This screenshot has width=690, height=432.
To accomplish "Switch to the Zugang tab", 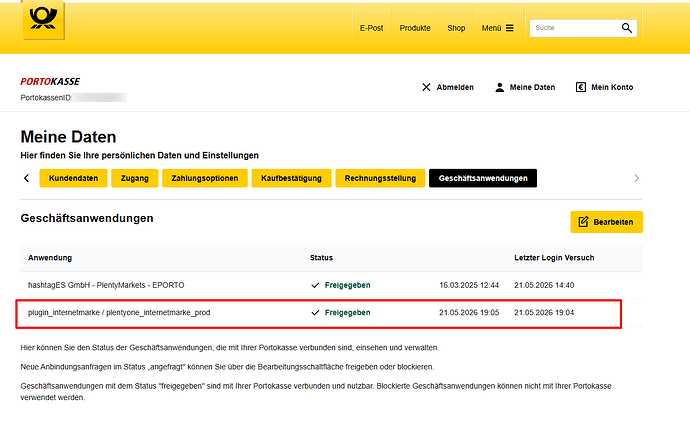I will pos(135,178).
